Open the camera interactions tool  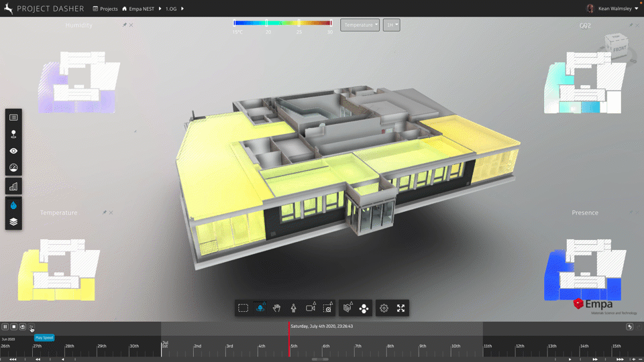311,308
